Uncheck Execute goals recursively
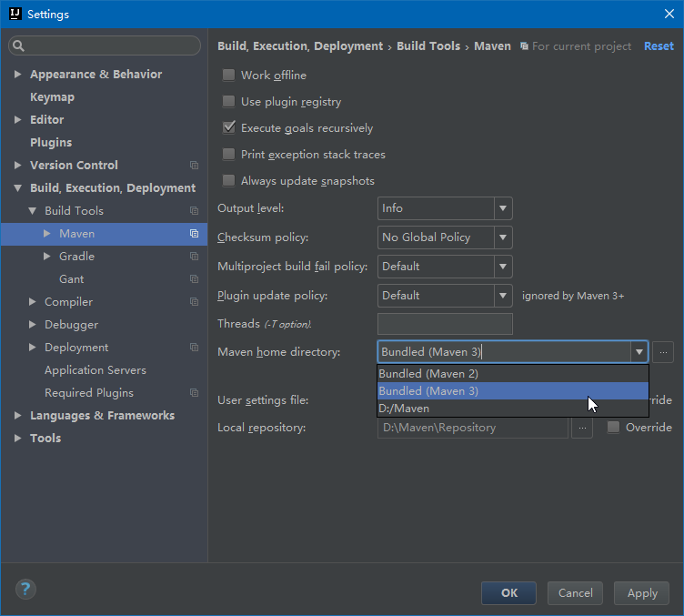Image resolution: width=684 pixels, height=616 pixels. 228,127
